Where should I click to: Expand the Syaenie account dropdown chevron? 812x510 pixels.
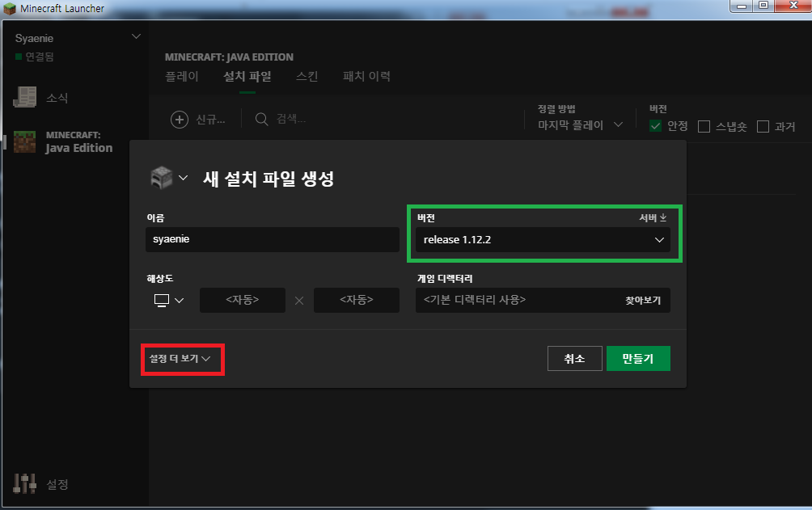point(136,36)
